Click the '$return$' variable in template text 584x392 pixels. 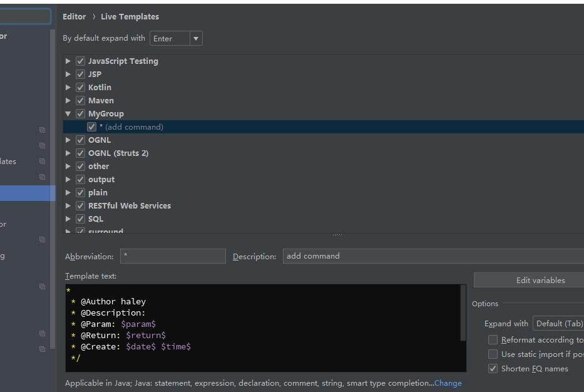coord(146,336)
